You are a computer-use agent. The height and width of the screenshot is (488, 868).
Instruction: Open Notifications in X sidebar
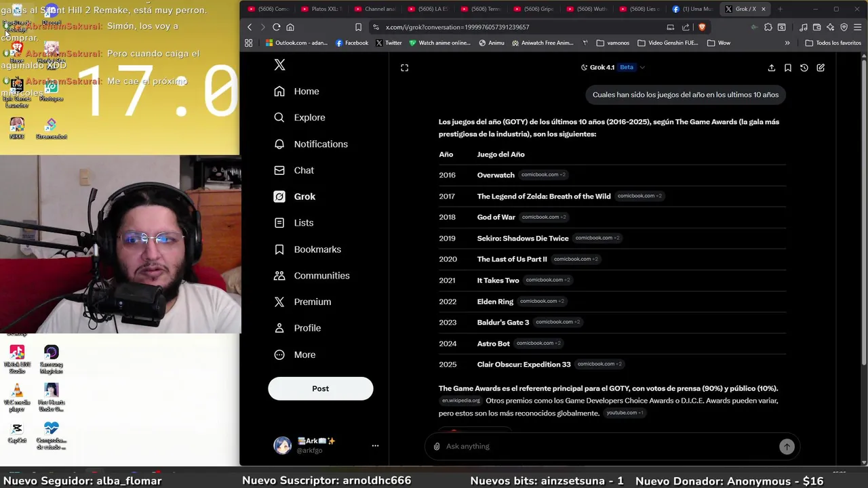311,144
